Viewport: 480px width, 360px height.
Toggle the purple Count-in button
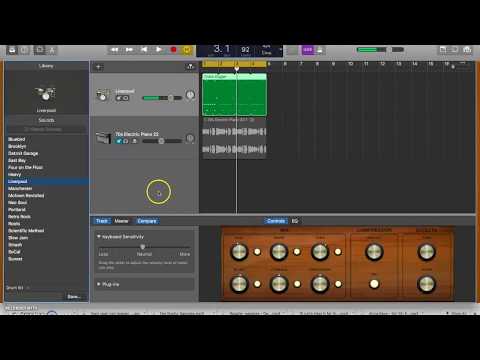pyautogui.click(x=308, y=50)
